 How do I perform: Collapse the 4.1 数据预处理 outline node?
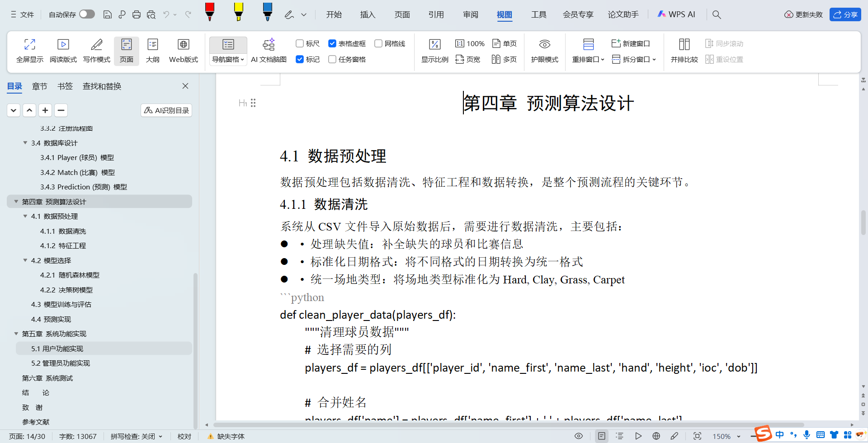click(25, 216)
